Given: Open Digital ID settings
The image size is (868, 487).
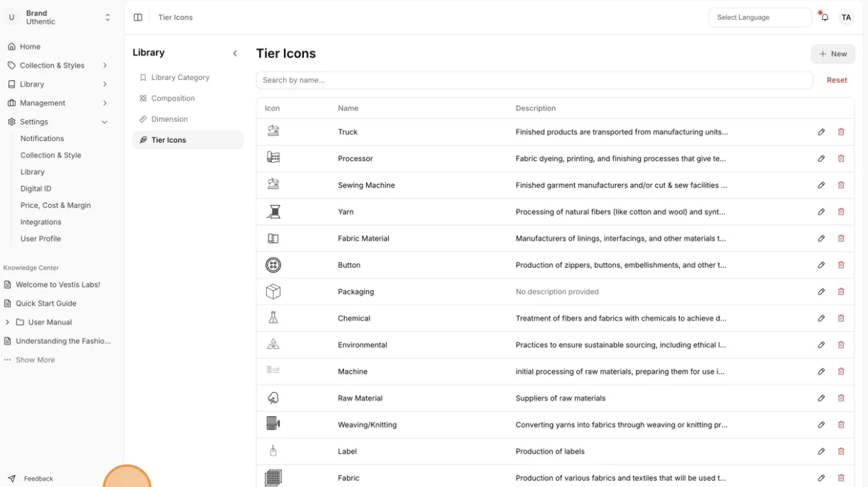Looking at the screenshot, I should click(36, 188).
